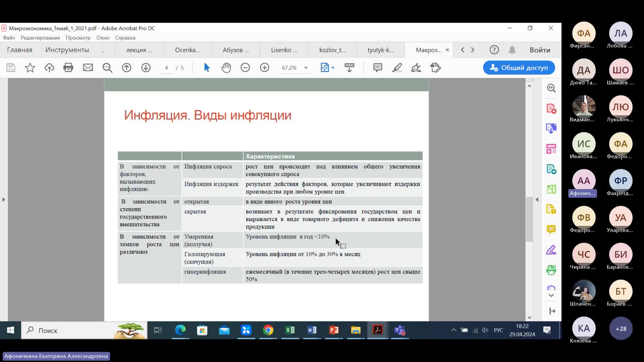This screenshot has width=644, height=362.
Task: Switch to the Lisenko document tab
Action: point(284,50)
